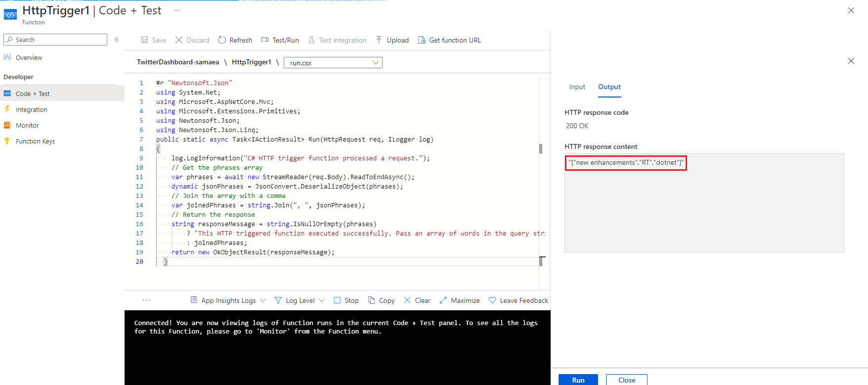Open the log toolbar ellipsis menu
The width and height of the screenshot is (868, 385).
(146, 300)
